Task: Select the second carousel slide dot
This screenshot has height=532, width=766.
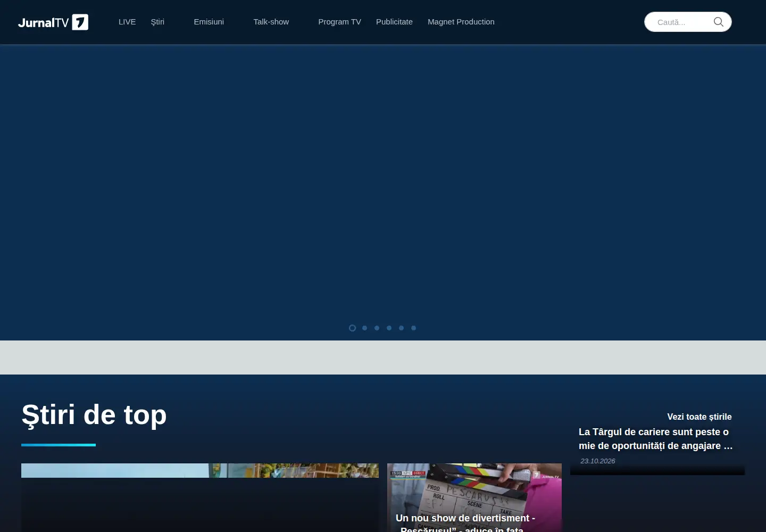Action: click(x=364, y=328)
